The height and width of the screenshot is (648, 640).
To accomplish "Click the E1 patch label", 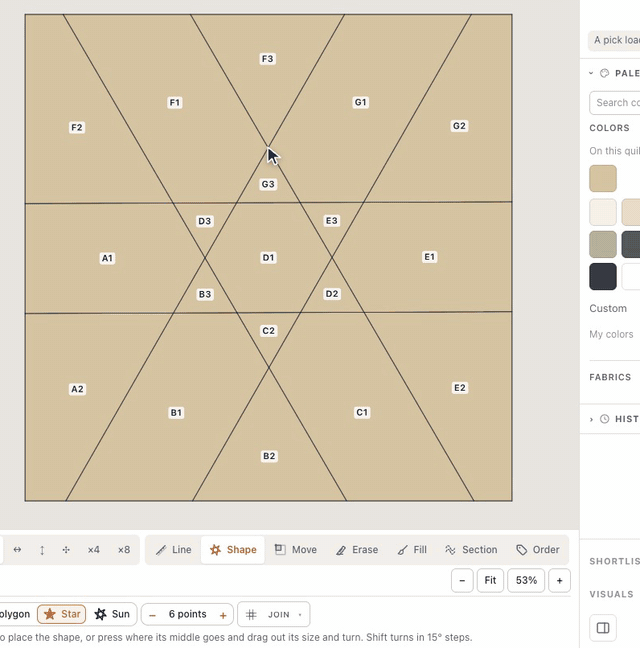I will [430, 257].
